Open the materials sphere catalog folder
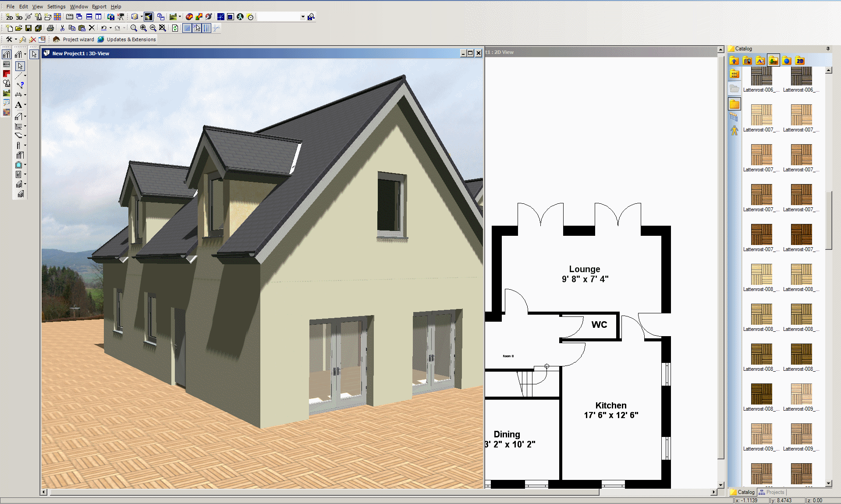 click(x=787, y=61)
